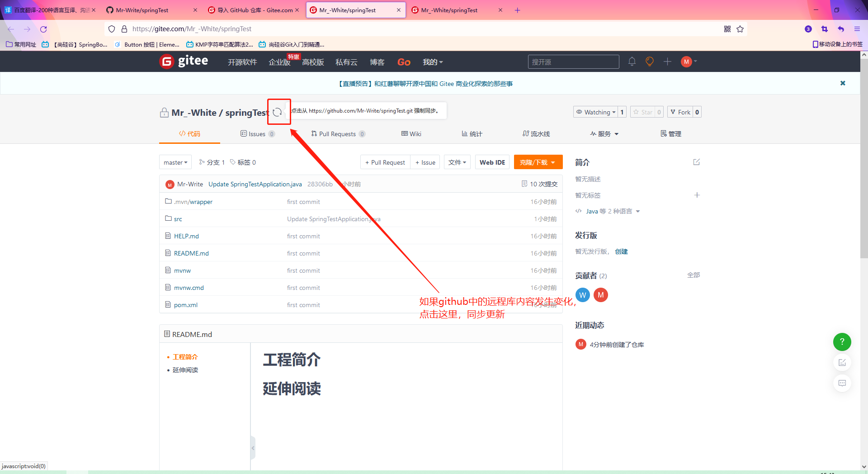Expand the 克隆/下载 dropdown

pyautogui.click(x=538, y=162)
